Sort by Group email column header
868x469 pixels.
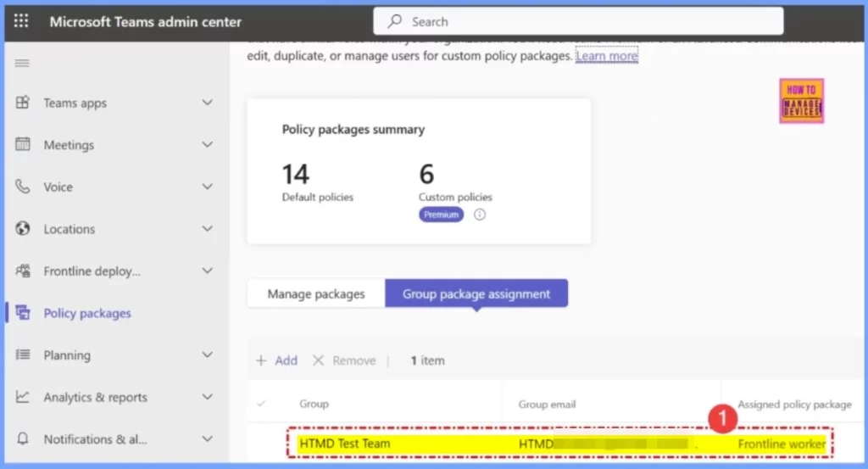tap(547, 405)
